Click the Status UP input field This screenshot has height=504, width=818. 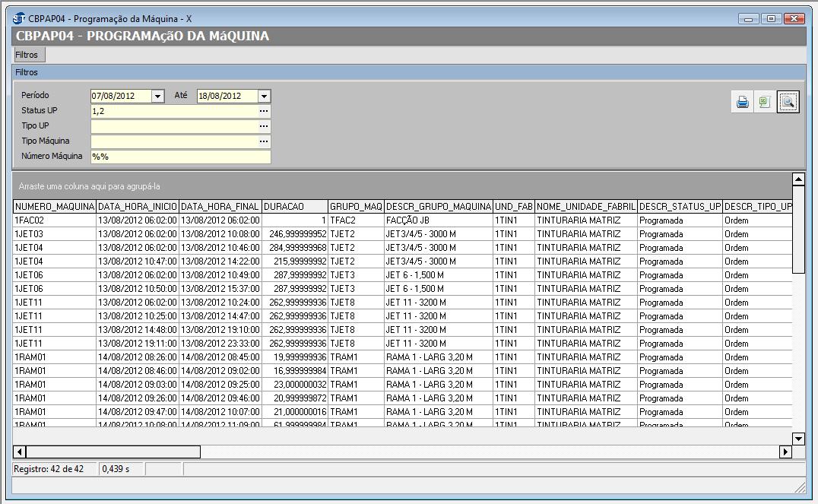point(173,111)
